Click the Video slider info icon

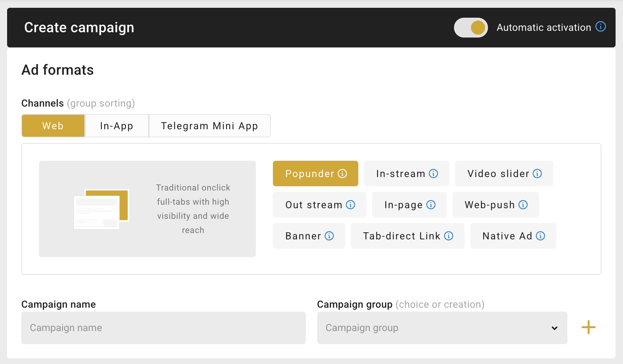tap(537, 174)
